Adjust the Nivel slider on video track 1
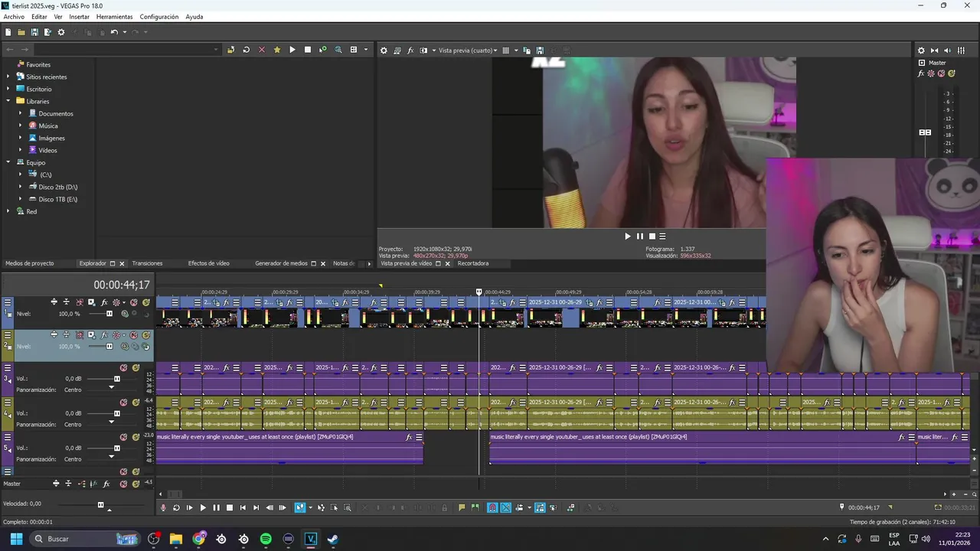This screenshot has width=980, height=551. (x=109, y=314)
